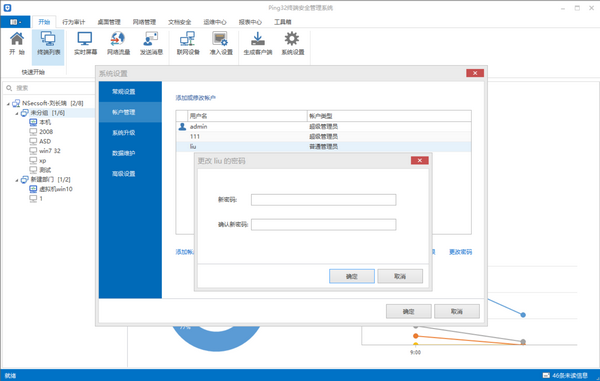Focus the 确认新密码 input field
Screen dimensions: 600x381
[x=323, y=225]
